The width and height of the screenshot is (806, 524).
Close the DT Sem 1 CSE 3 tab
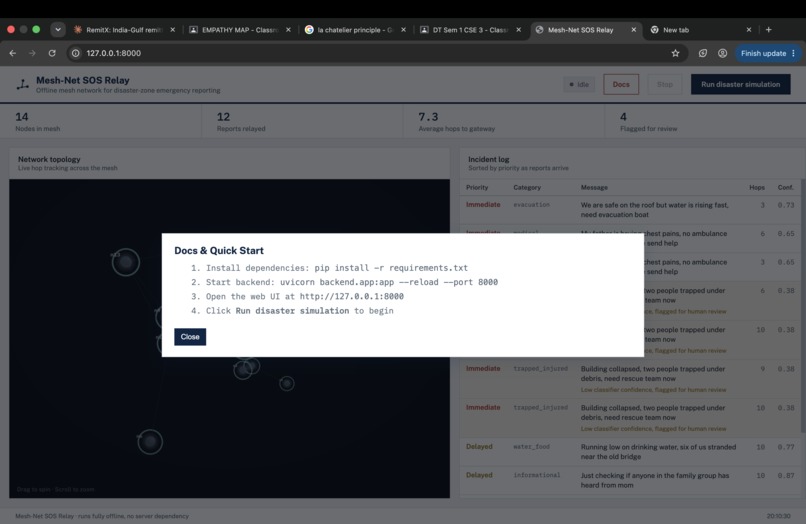tap(519, 30)
